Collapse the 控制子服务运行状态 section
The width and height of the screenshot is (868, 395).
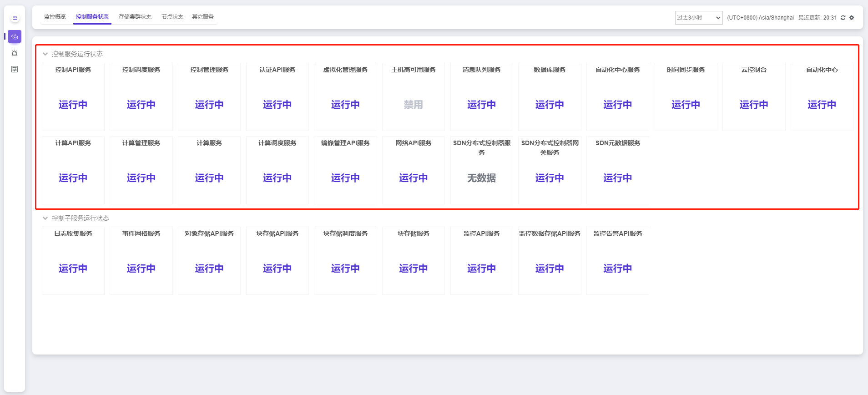coord(45,218)
